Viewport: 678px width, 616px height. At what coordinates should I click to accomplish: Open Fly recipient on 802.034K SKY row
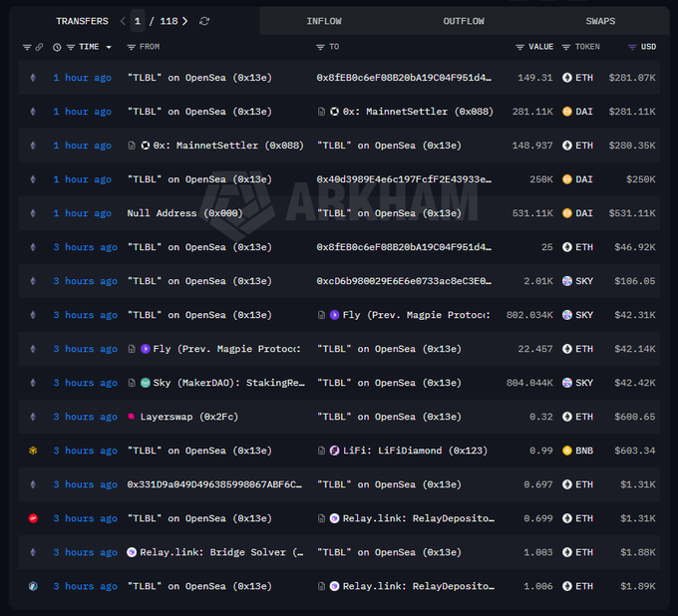point(417,315)
